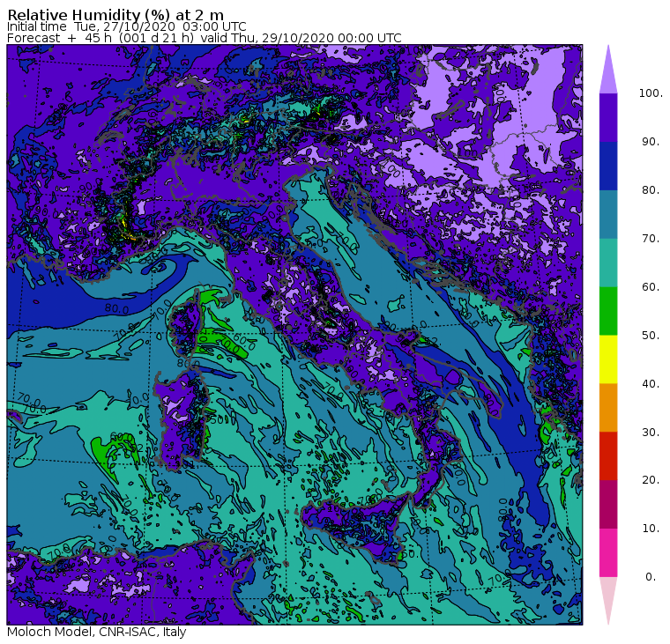Click the magenta 0–10 colorbar segment
The width and height of the screenshot is (670, 644).
[x=608, y=553]
